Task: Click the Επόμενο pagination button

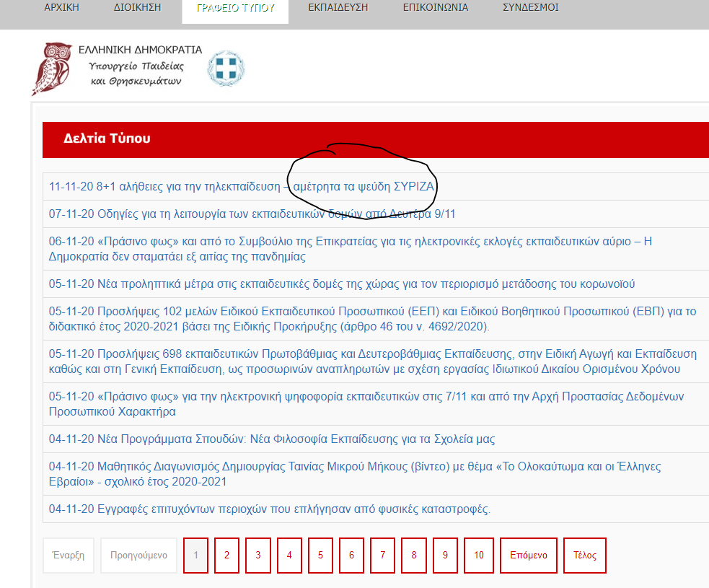Action: click(528, 556)
